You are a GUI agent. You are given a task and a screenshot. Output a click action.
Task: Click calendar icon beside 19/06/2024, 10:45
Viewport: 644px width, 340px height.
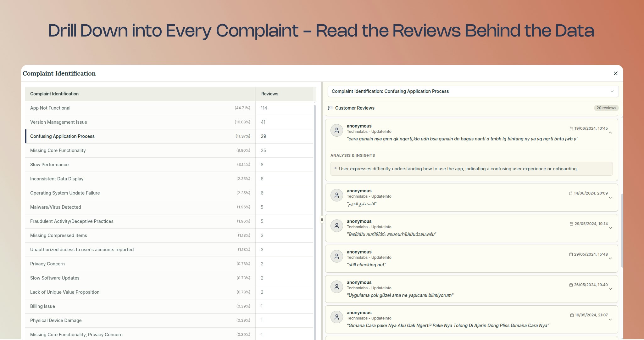pyautogui.click(x=571, y=128)
